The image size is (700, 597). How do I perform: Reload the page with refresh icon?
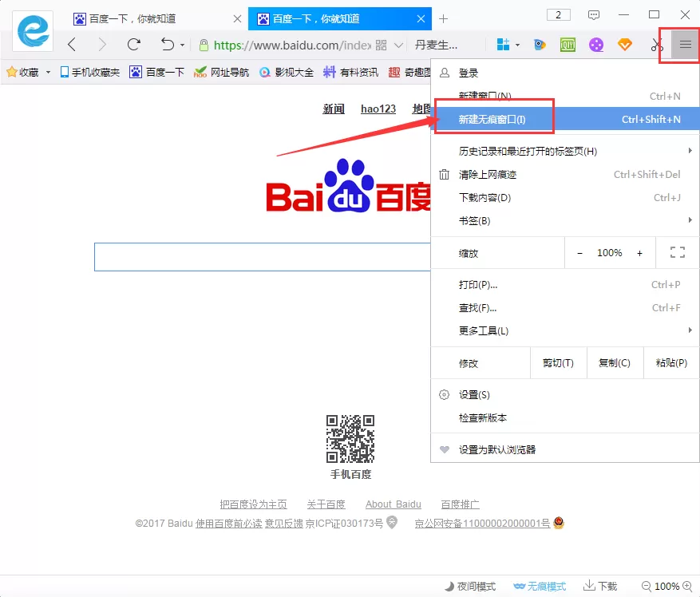133,45
